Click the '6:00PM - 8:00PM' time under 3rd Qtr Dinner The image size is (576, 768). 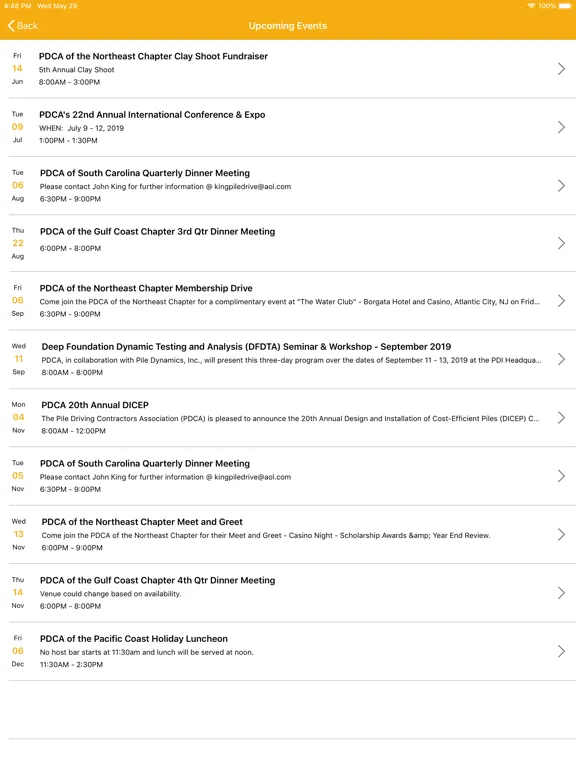pyautogui.click(x=71, y=248)
